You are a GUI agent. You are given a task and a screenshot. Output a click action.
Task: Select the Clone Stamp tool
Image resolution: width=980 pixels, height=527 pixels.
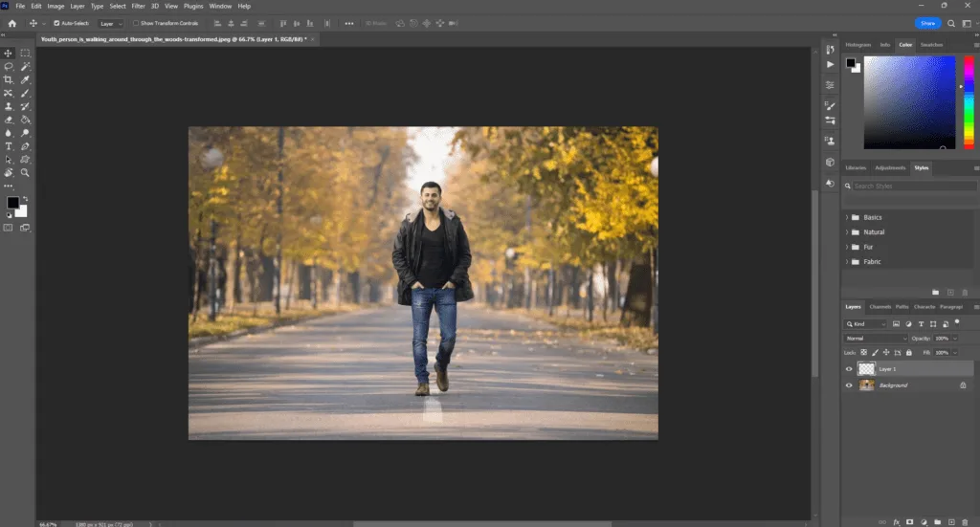[x=8, y=107]
